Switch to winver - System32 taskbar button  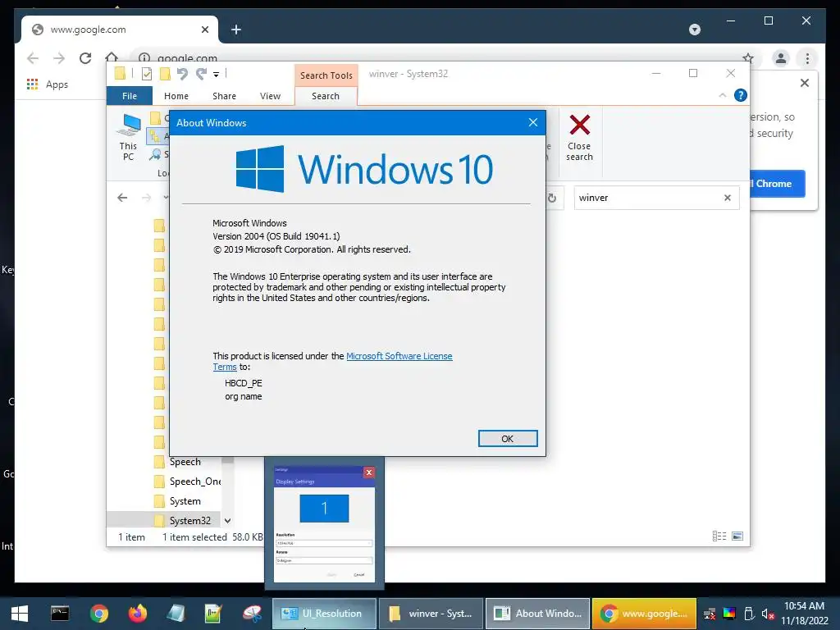click(431, 614)
